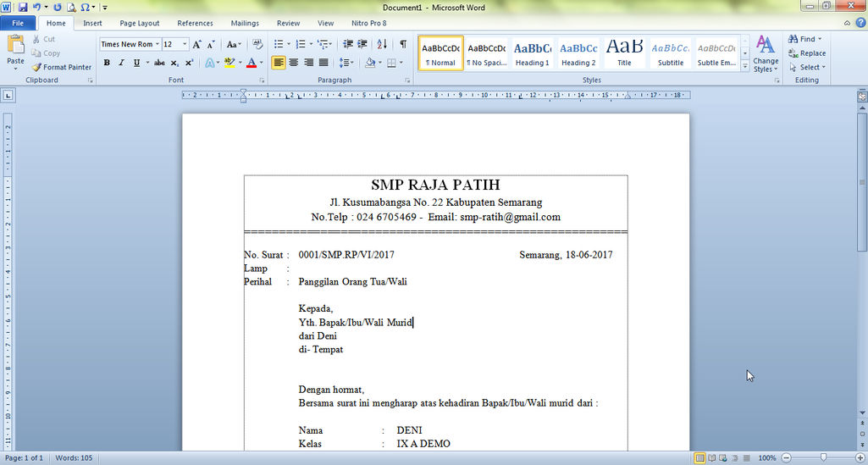Apply the Heading 1 style
The height and width of the screenshot is (465, 868).
tap(532, 53)
